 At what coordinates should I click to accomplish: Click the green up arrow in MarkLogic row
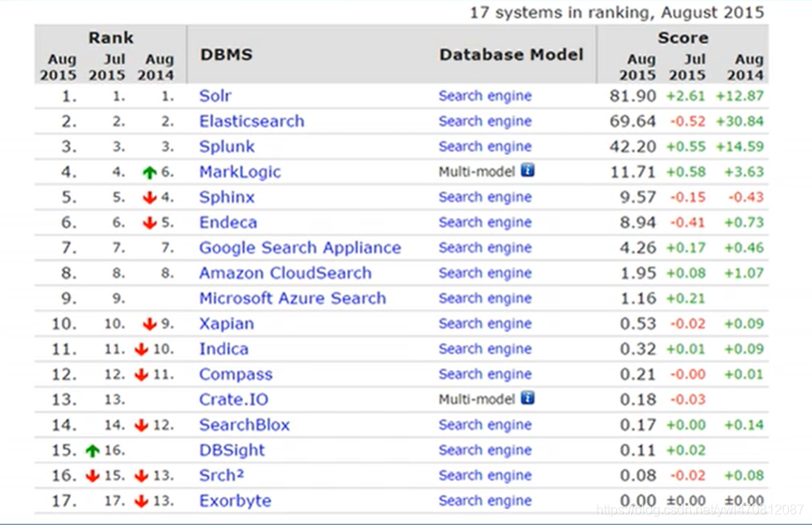click(150, 172)
